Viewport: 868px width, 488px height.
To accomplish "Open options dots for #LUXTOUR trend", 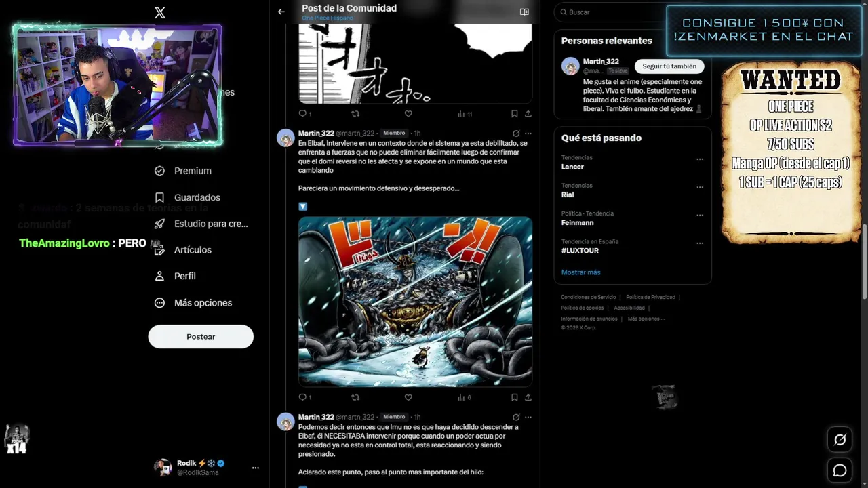I will [x=700, y=243].
